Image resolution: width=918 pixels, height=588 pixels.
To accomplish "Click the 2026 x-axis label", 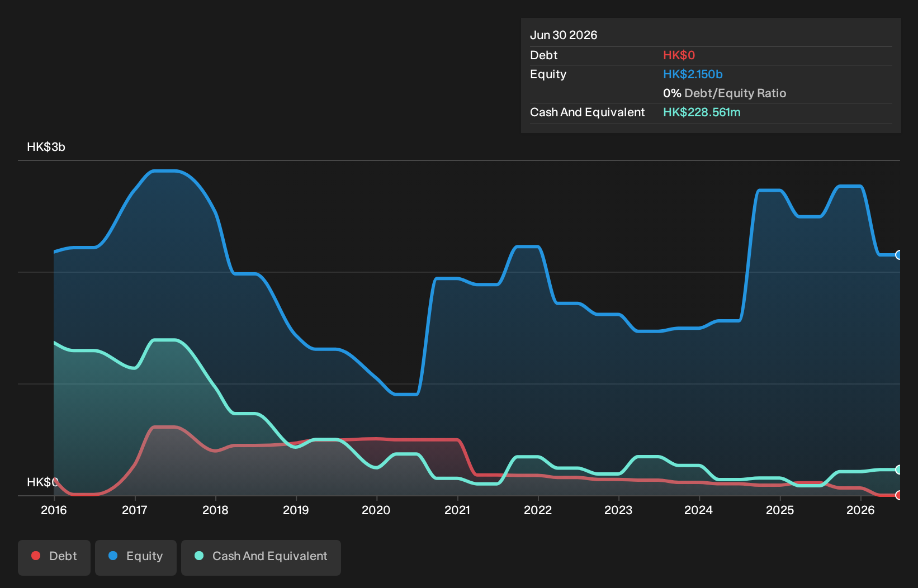I will click(x=860, y=510).
